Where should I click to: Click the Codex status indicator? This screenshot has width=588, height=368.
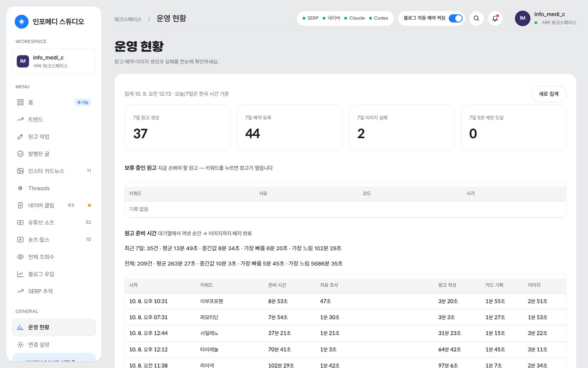(x=379, y=18)
